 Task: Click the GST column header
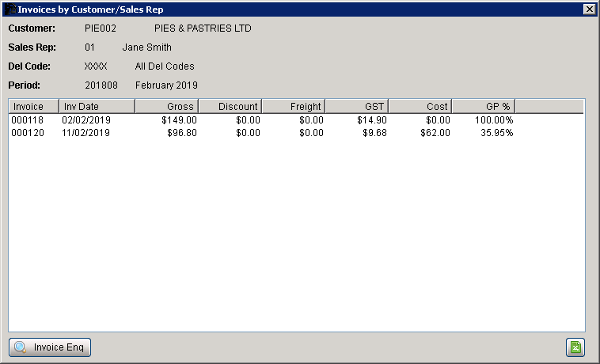(357, 106)
